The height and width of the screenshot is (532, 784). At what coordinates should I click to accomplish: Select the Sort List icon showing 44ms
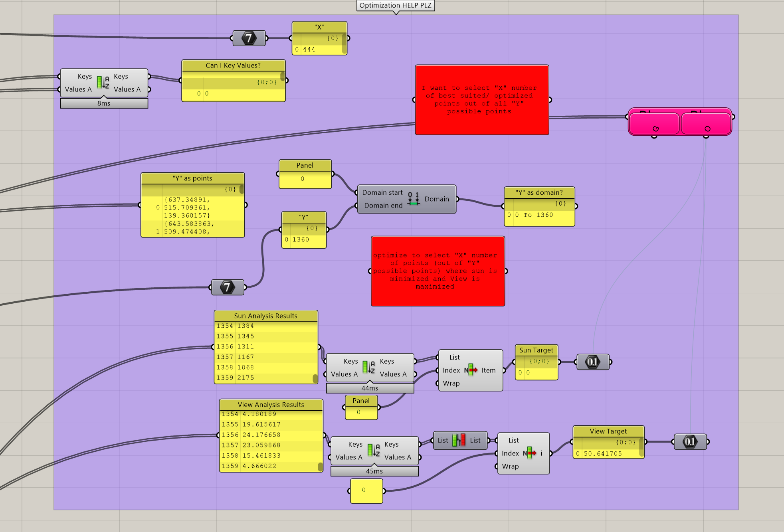pyautogui.click(x=369, y=367)
